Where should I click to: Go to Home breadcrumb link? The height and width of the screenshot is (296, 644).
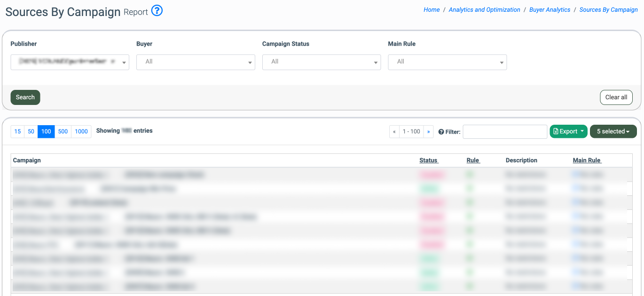(432, 9)
